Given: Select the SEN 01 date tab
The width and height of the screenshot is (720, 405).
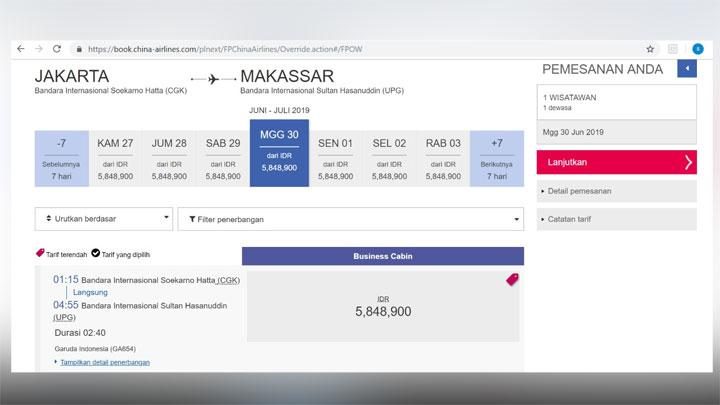Looking at the screenshot, I should click(335, 158).
